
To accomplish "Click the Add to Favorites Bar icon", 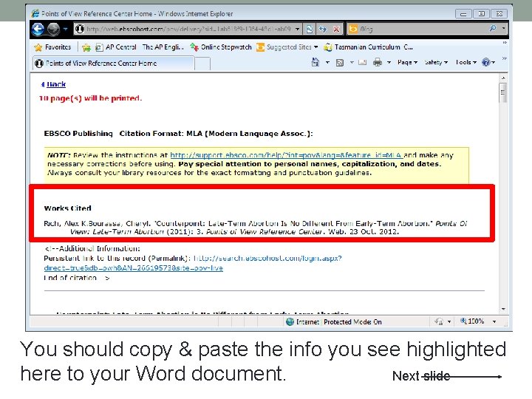I will (86, 47).
